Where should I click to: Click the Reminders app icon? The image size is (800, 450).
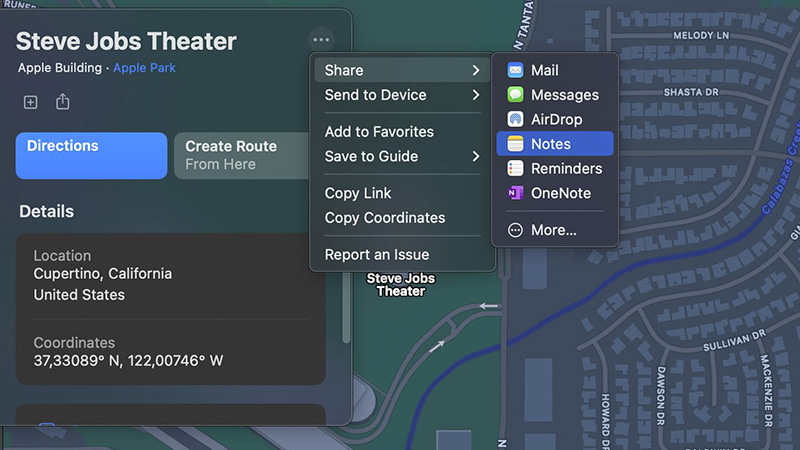pos(515,168)
